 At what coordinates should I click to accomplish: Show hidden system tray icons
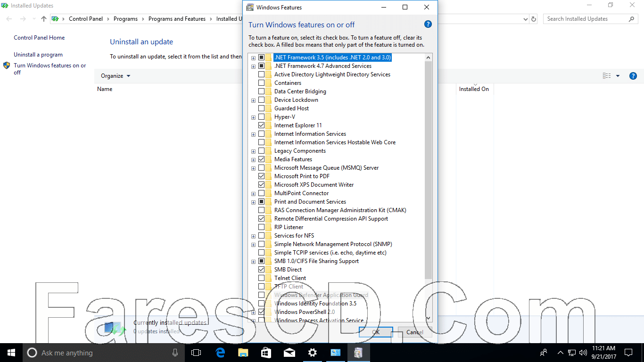point(560,353)
